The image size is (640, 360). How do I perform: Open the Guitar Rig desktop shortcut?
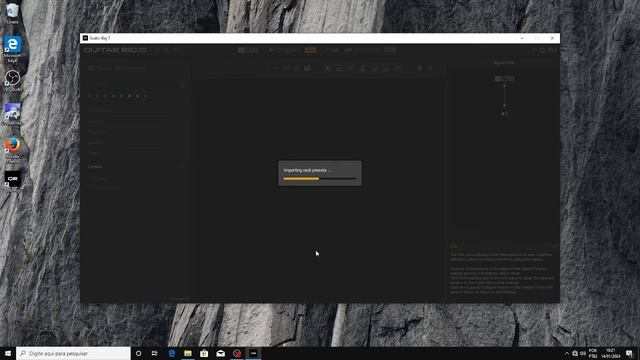coord(12,180)
